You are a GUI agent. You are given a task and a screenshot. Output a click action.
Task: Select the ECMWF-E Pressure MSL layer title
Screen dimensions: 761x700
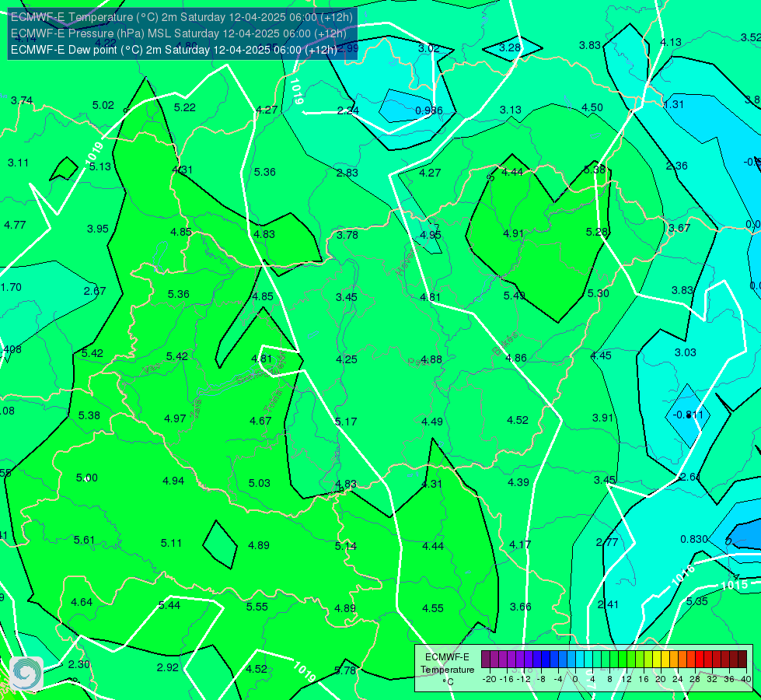pyautogui.click(x=179, y=33)
